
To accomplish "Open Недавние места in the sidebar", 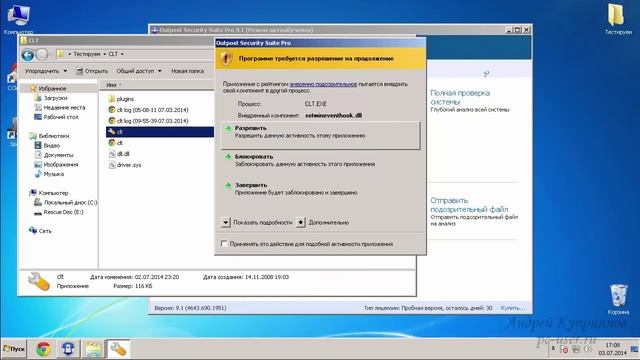I will tap(60, 107).
